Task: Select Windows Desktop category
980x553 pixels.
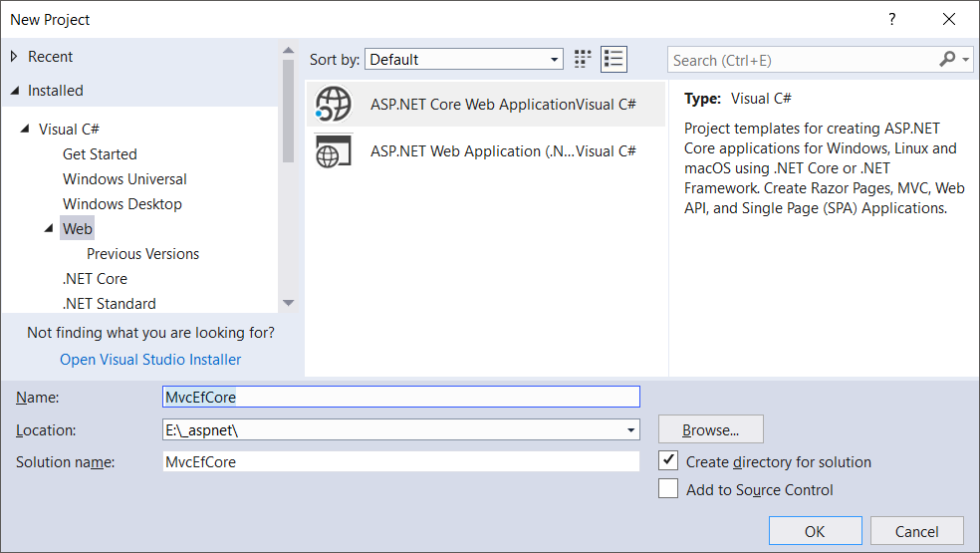Action: [122, 204]
